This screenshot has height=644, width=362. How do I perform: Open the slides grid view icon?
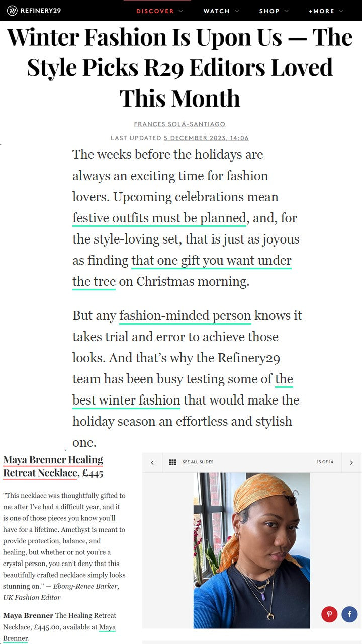coord(172,462)
